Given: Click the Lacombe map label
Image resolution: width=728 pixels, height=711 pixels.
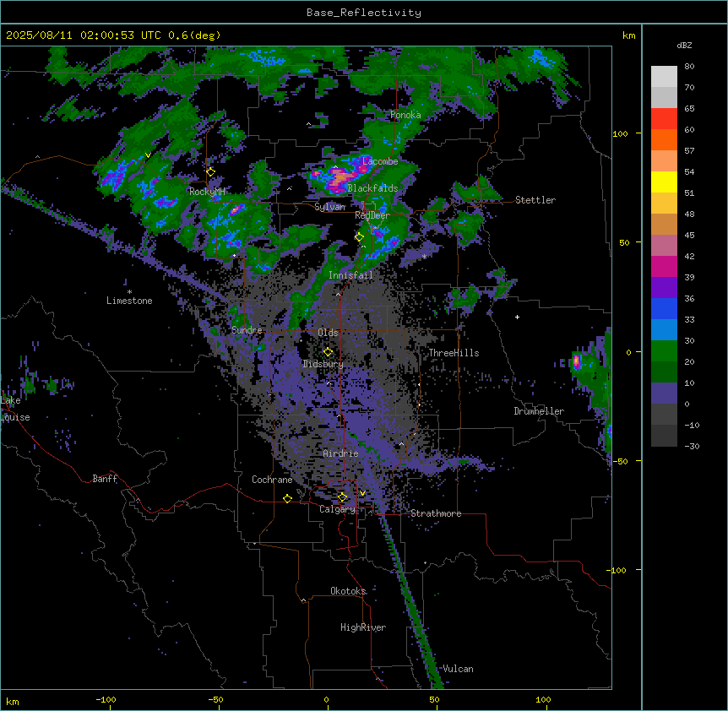Looking at the screenshot, I should click(380, 161).
